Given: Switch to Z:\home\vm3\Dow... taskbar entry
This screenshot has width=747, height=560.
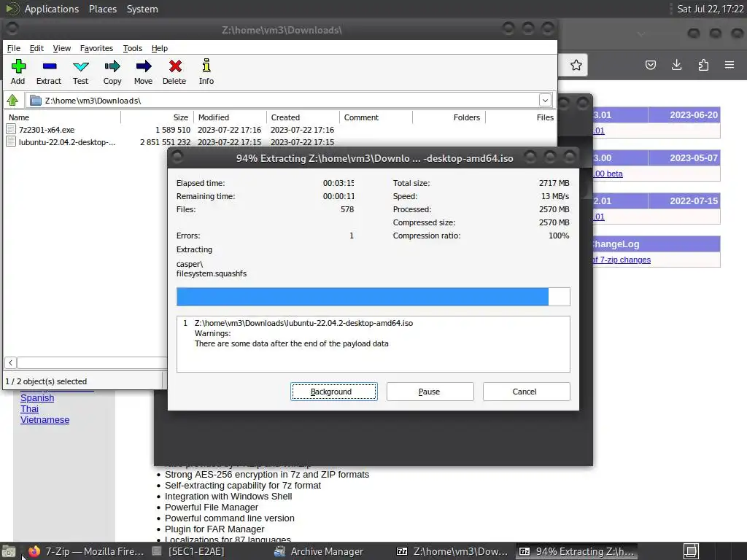Looking at the screenshot, I should coord(452,551).
